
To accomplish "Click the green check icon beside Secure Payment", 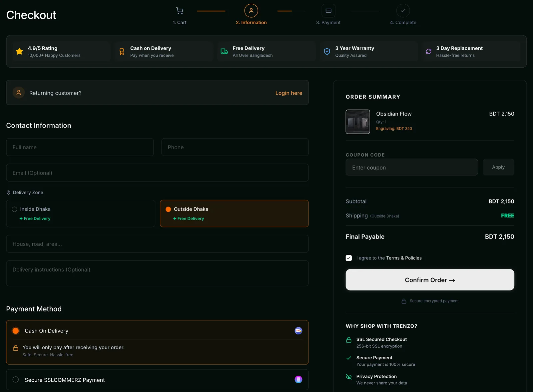I will (x=349, y=358).
